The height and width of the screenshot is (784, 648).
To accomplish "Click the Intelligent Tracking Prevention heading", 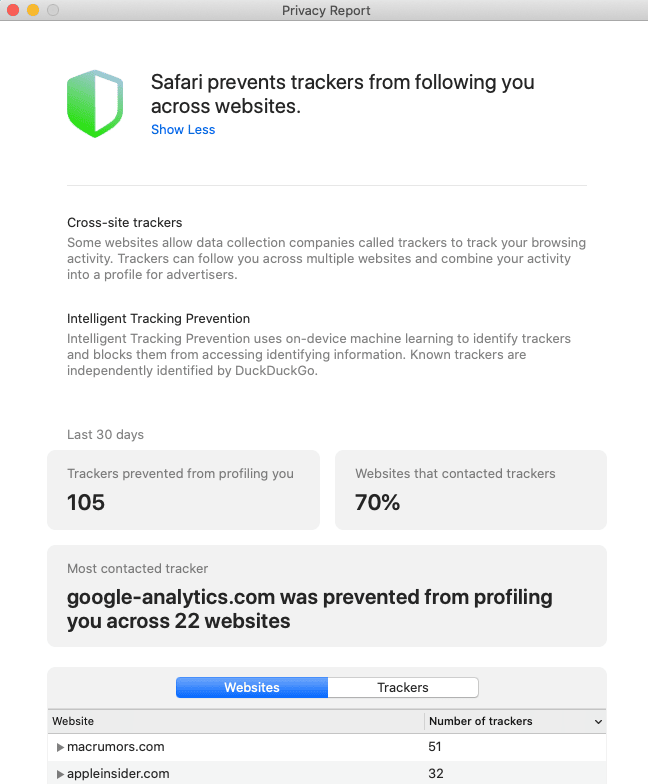I will (158, 319).
